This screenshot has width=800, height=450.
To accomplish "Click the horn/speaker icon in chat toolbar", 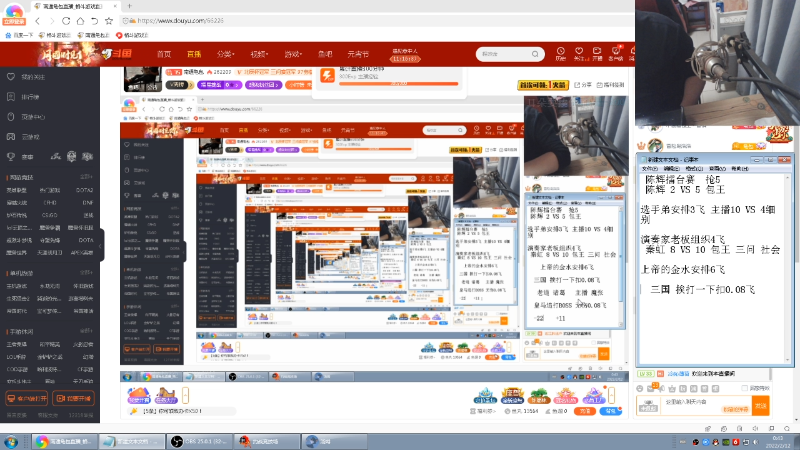I will coord(661,389).
